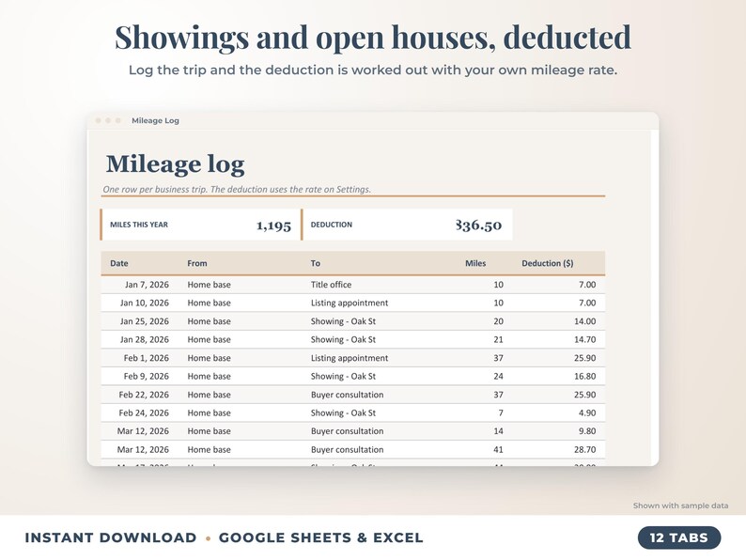
Task: Click the "Showings and open houses, deducted" headline
Action: click(x=373, y=37)
